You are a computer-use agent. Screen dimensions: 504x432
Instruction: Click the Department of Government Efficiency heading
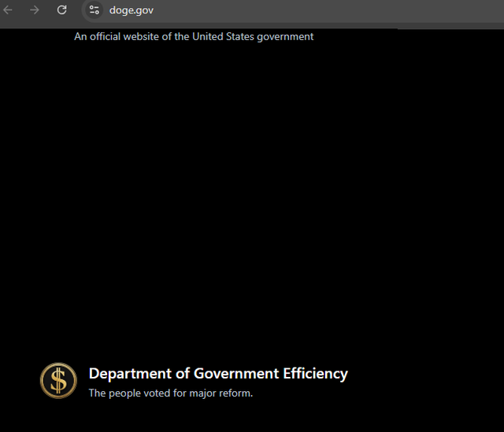(218, 374)
